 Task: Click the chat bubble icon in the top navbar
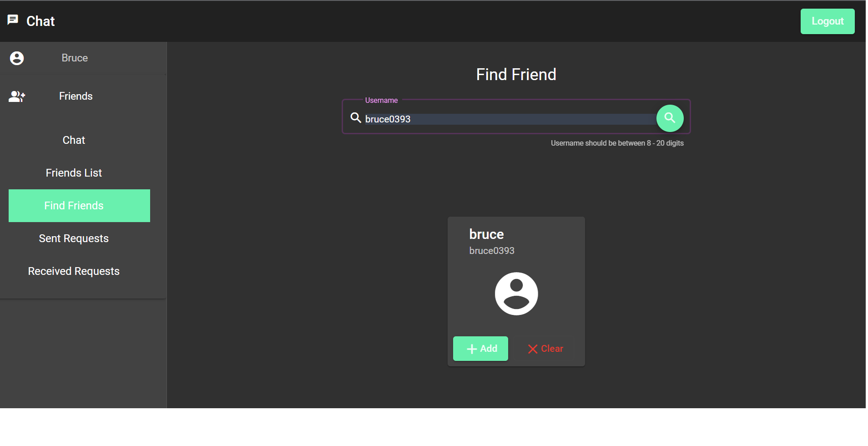coord(13,20)
